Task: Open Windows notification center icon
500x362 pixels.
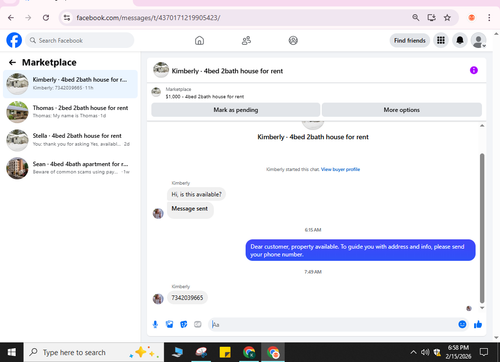Action: (484, 352)
